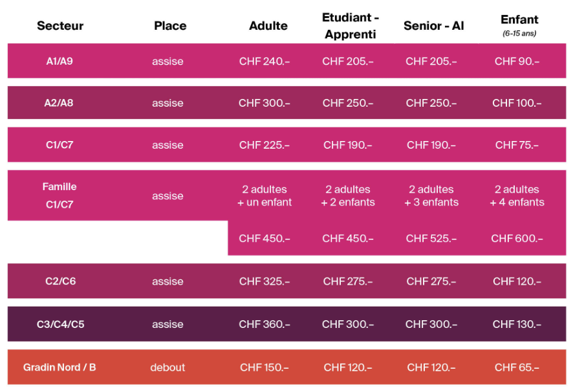Select the CHF 360.– adult price

coord(265,324)
